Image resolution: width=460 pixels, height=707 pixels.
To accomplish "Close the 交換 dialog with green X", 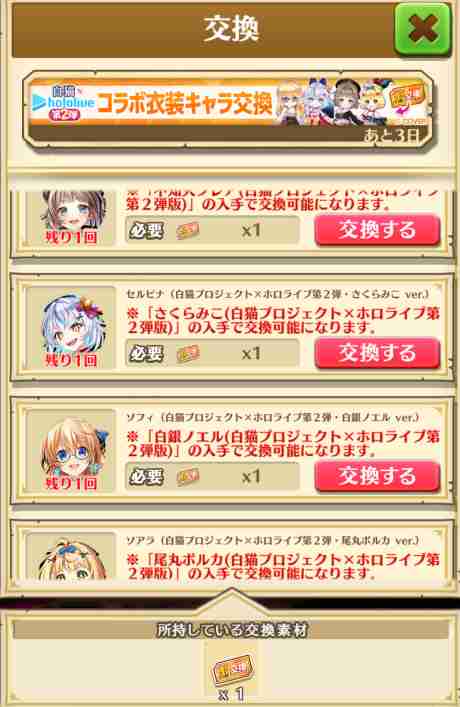I will (x=423, y=29).
